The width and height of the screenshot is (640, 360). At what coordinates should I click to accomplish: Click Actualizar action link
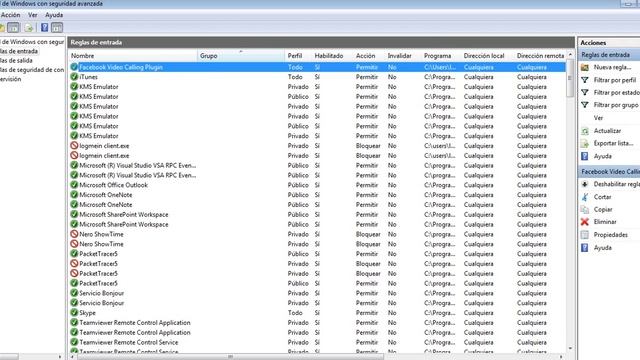pos(607,131)
